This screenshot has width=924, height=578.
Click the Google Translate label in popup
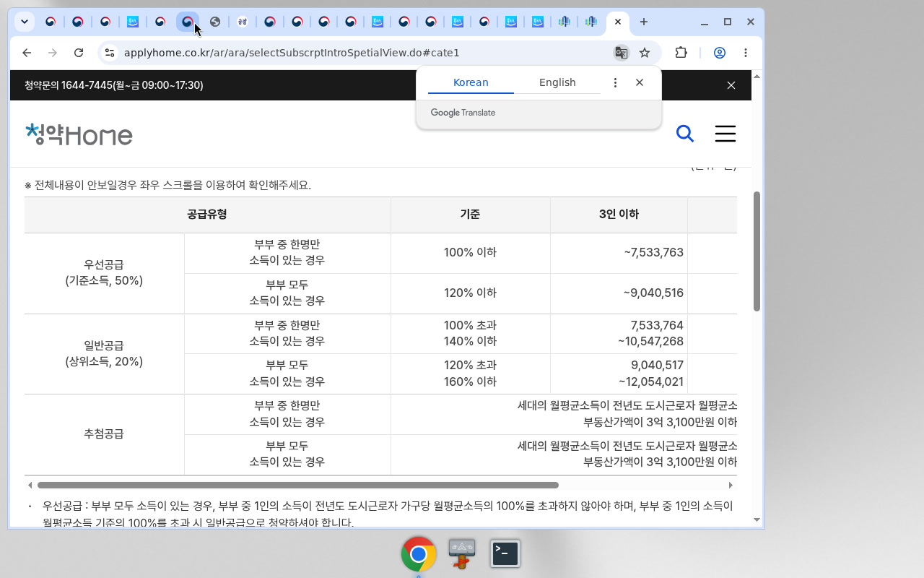463,113
